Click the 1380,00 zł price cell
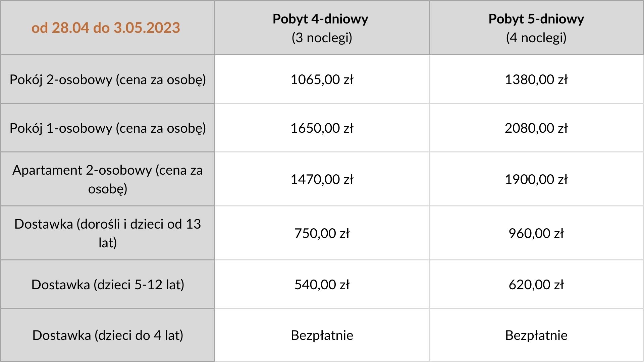 [536, 80]
